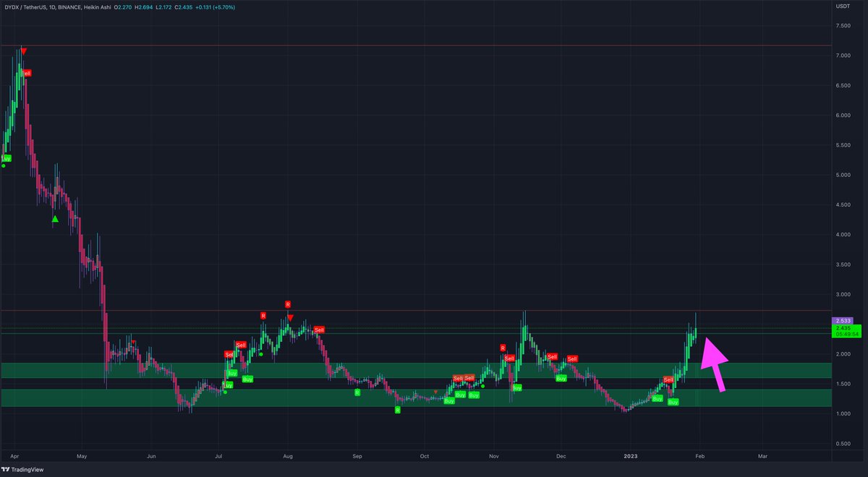Click the USDT currency label

[843, 7]
